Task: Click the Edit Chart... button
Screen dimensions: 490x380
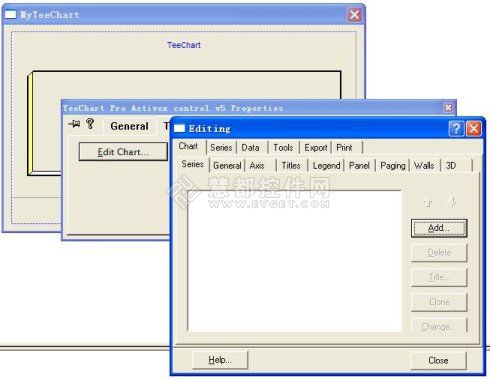Action: tap(123, 152)
